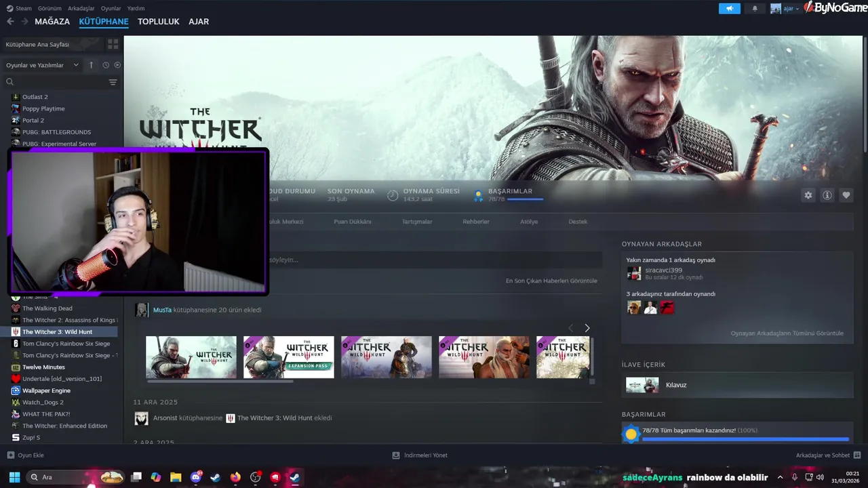Open Firefox from the taskbar

(235, 477)
